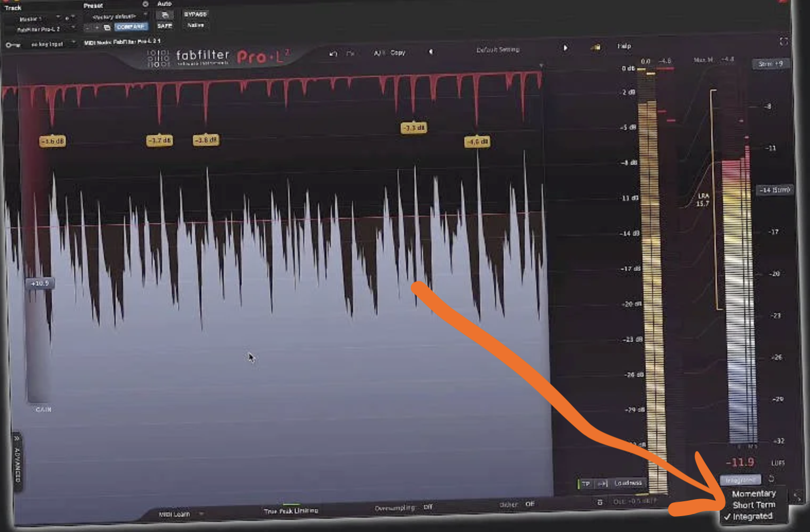Click the SAFE automation button
This screenshot has width=810, height=532.
pos(165,25)
